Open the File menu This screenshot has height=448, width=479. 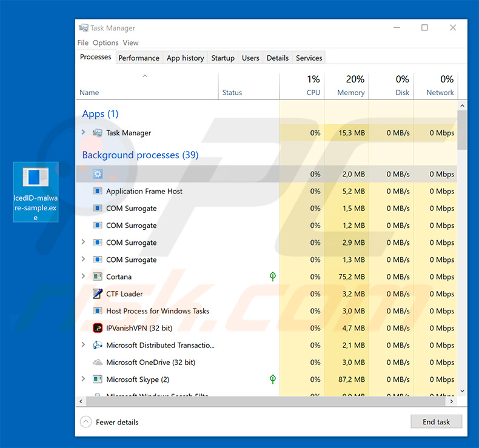(x=83, y=43)
